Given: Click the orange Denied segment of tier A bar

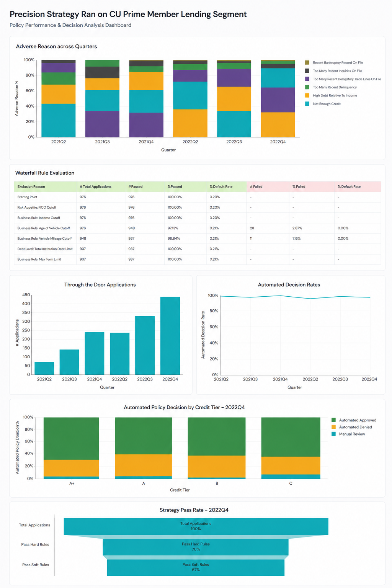Looking at the screenshot, I should pyautogui.click(x=143, y=465).
